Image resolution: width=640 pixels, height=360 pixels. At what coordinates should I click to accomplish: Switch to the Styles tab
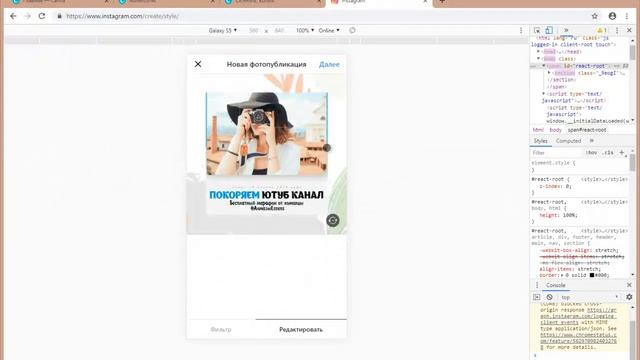click(541, 141)
